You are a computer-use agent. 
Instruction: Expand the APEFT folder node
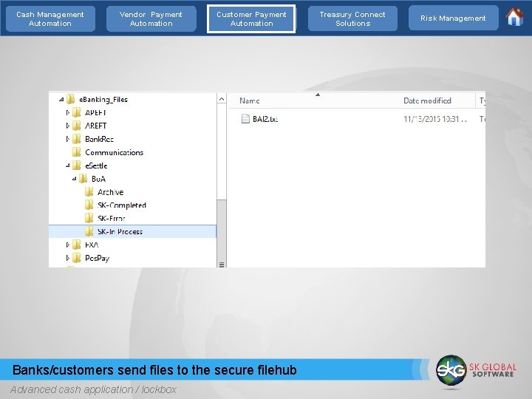click(x=67, y=112)
